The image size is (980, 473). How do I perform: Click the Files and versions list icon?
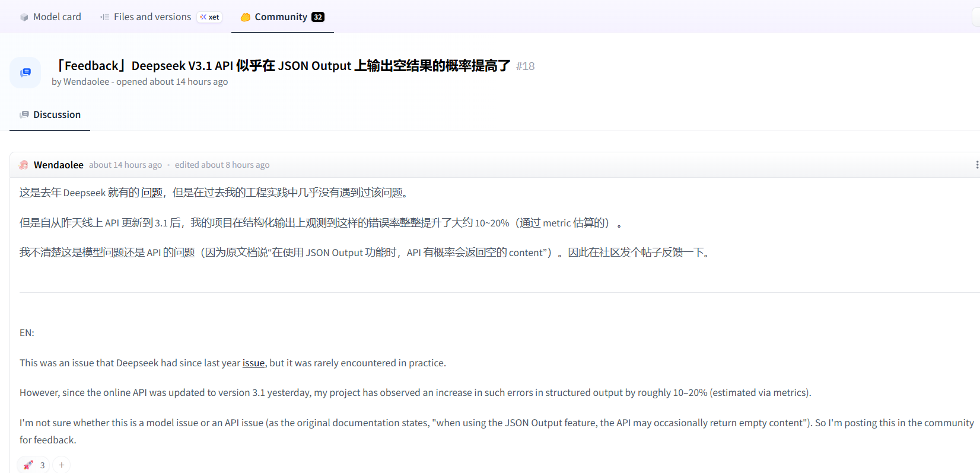[x=105, y=17]
